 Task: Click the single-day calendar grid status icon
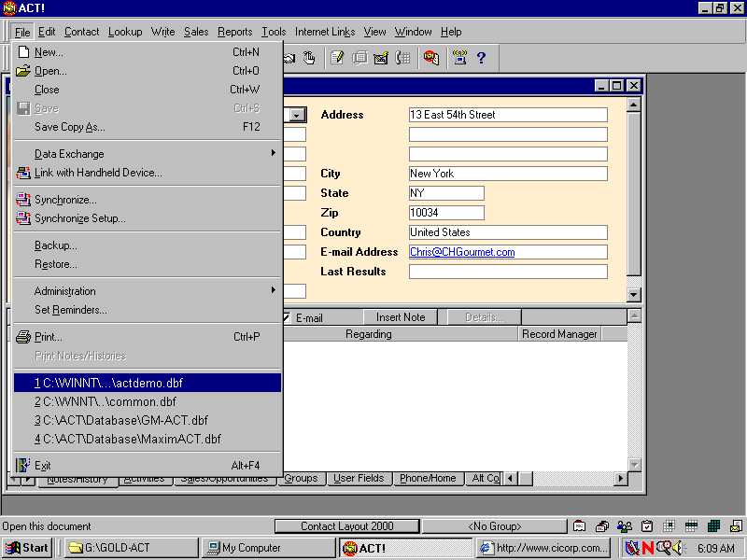(x=669, y=525)
